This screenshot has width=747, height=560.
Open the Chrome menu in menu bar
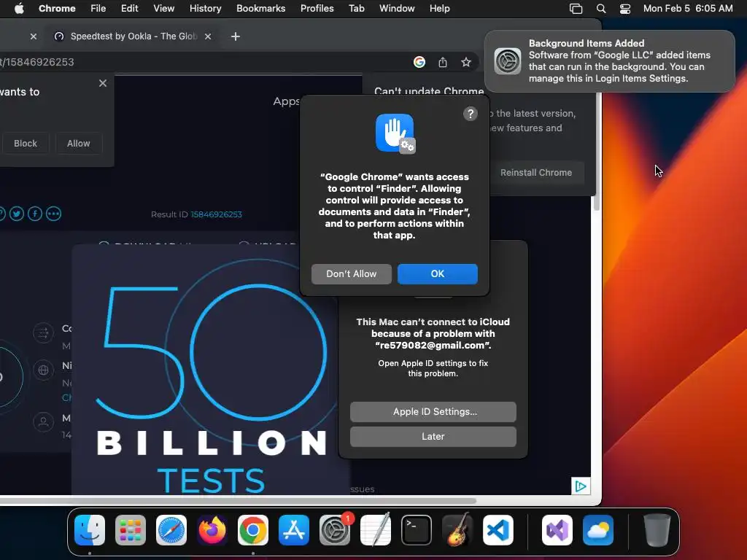tap(57, 9)
